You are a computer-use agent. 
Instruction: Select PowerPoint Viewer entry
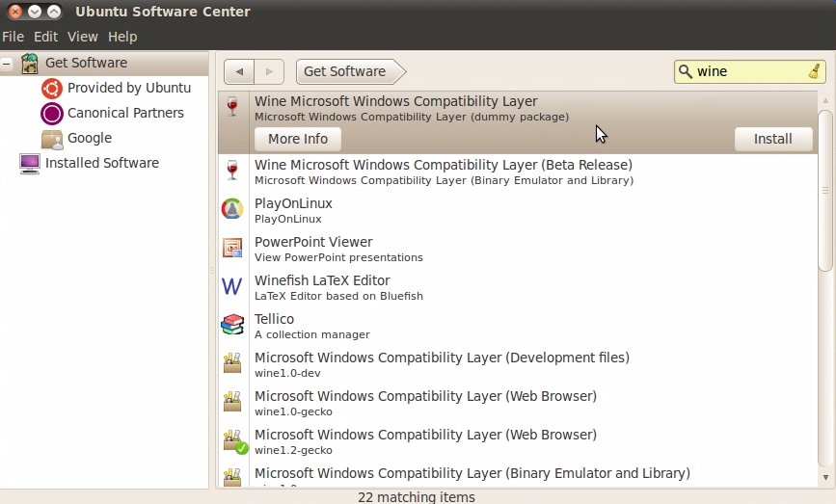click(518, 249)
